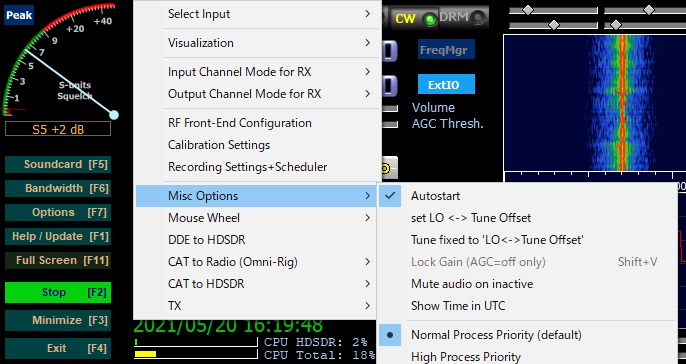The width and height of the screenshot is (686, 364).
Task: Click the Soundcard [F5] button
Action: click(58, 164)
